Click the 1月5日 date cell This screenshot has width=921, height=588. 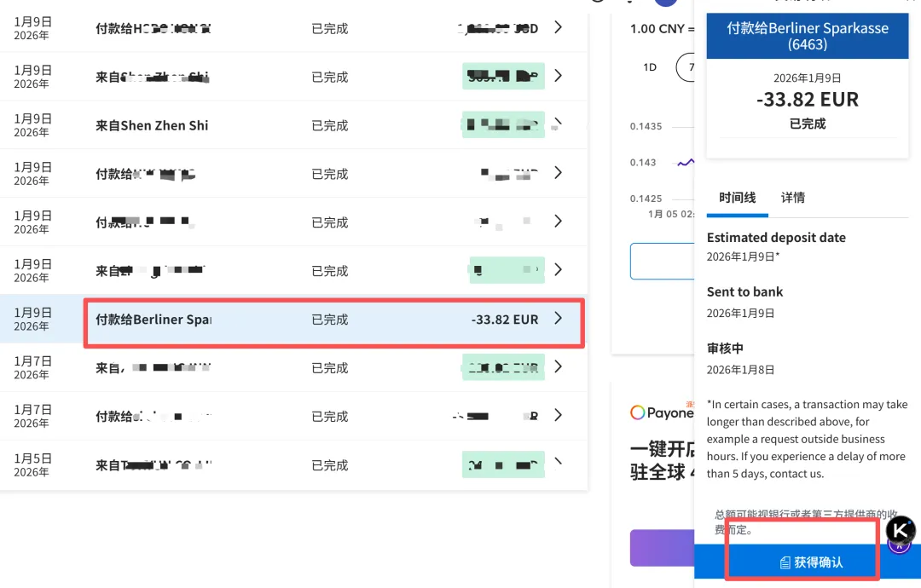coord(33,464)
